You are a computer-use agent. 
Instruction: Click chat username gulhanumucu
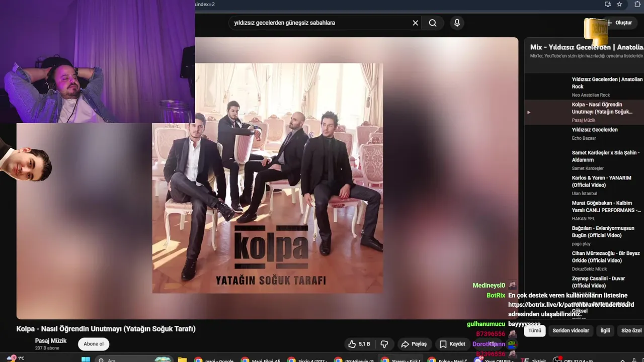486,324
